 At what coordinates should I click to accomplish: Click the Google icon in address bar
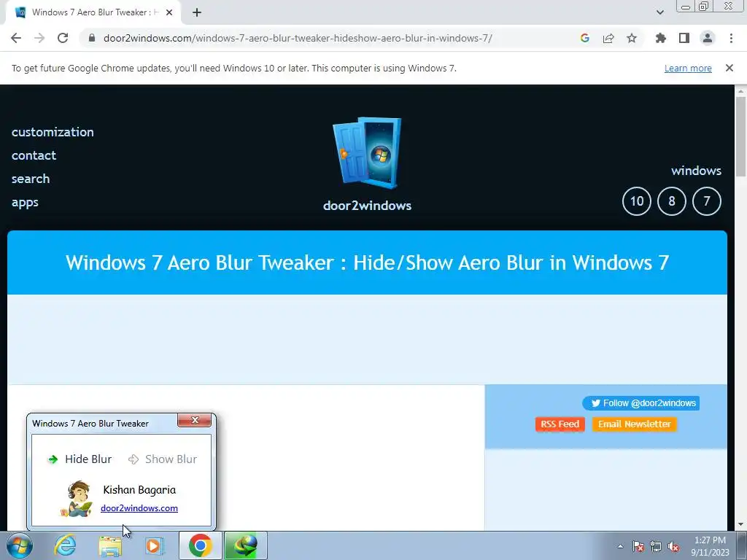tap(585, 38)
